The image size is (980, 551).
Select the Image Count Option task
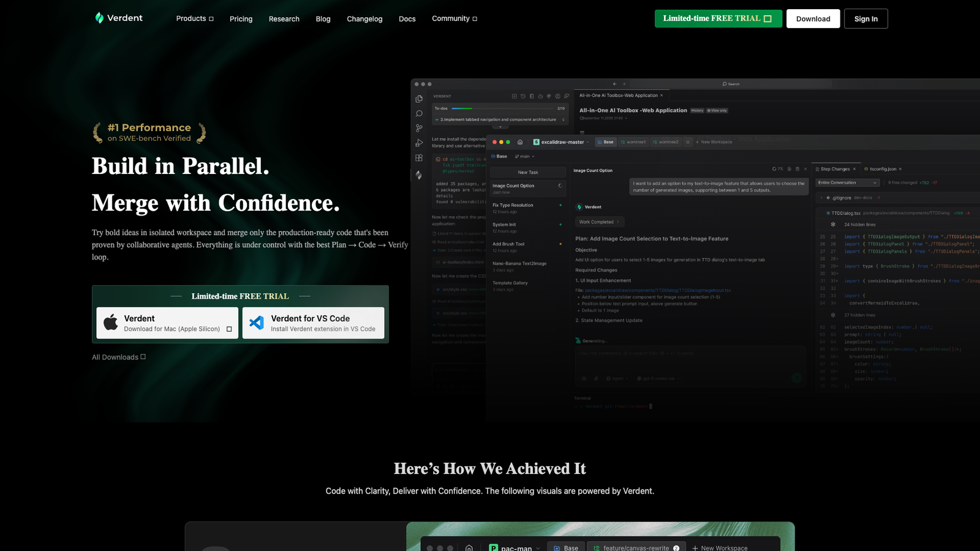pos(528,189)
